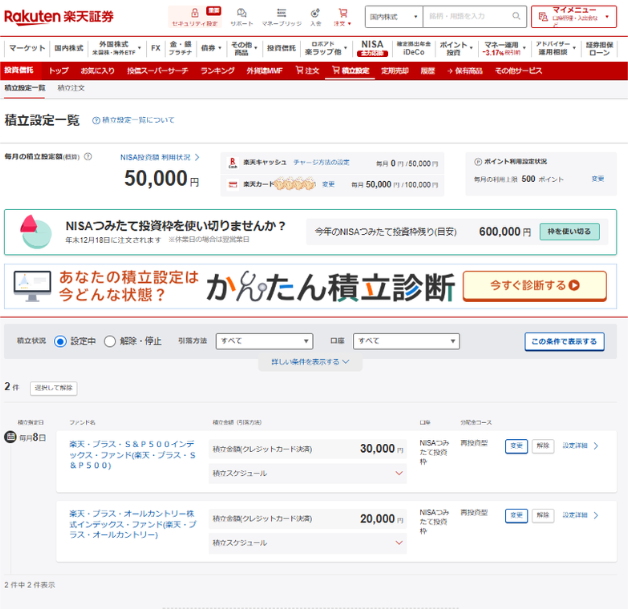
Task: Click 選択して解除 button
Action: coord(54,388)
